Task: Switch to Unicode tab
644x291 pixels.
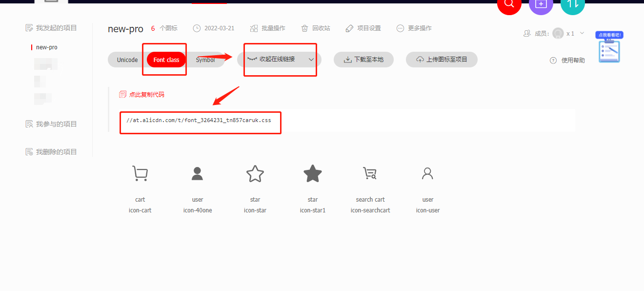Action: tap(127, 60)
